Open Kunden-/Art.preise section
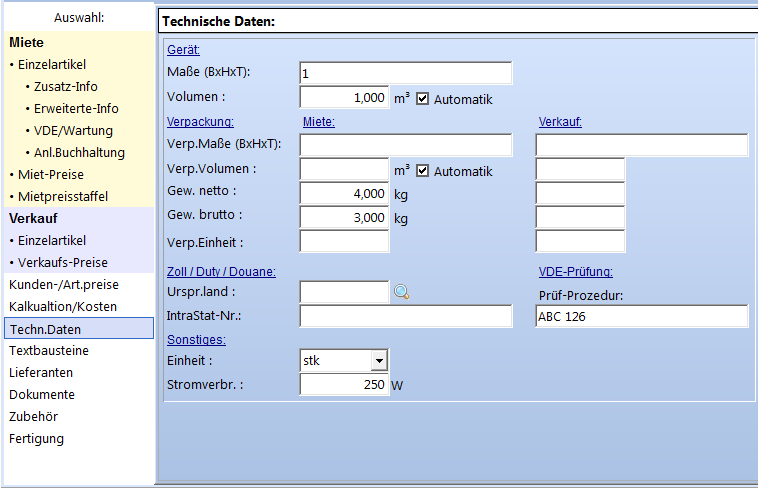Image resolution: width=758 pixels, height=488 pixels. tap(64, 284)
